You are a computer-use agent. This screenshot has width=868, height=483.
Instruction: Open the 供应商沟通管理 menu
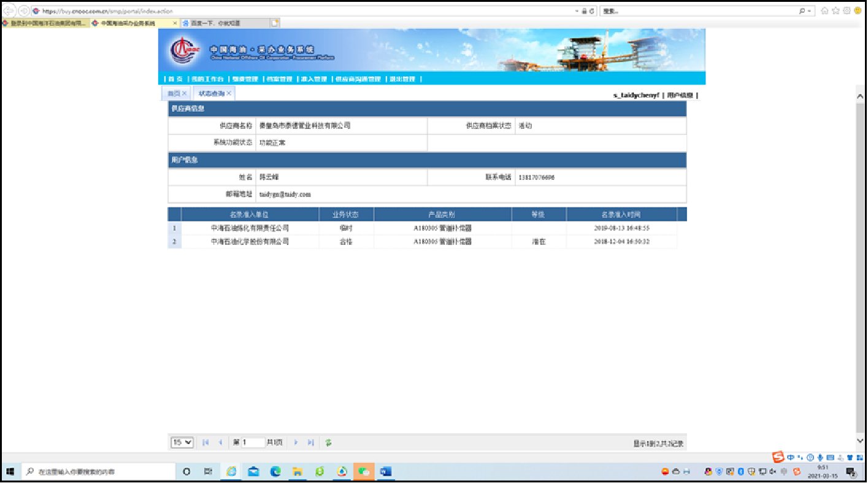358,79
